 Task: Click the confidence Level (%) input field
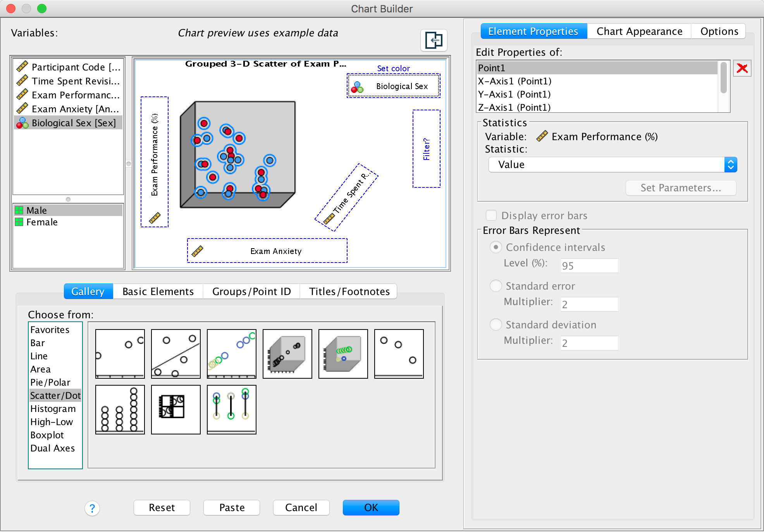[589, 266]
